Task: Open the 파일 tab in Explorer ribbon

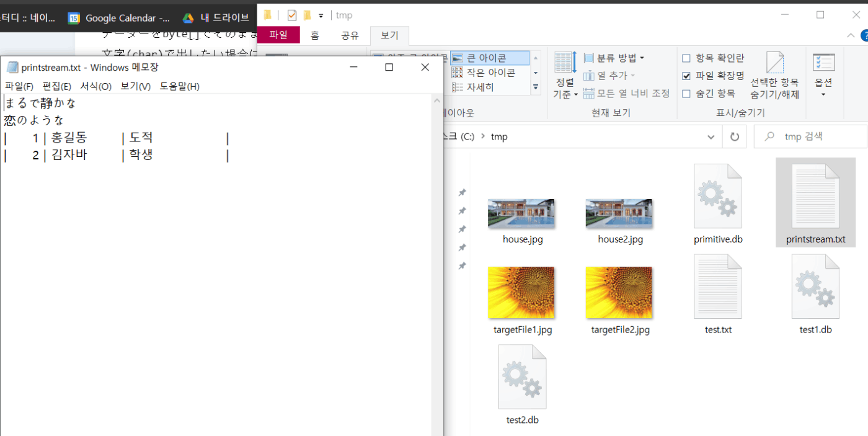Action: 278,35
